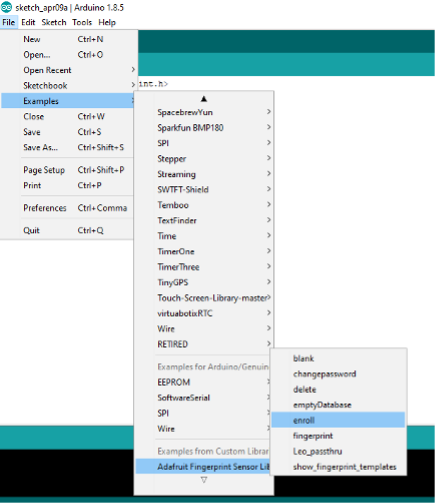Open the Tools menu
436x504 pixels.
82,22
